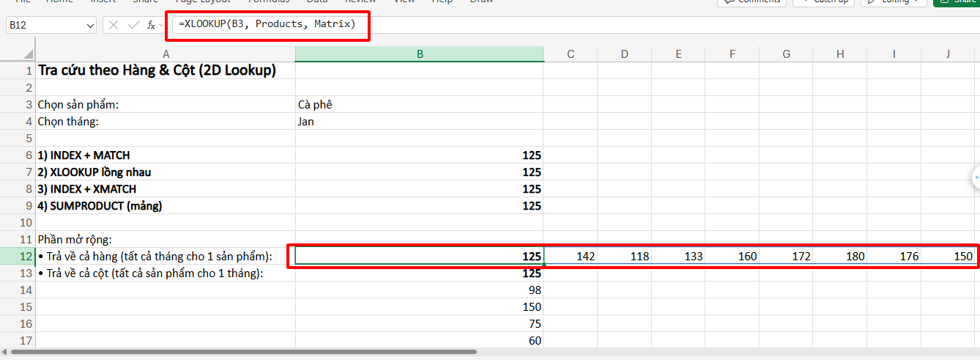This screenshot has width=980, height=360.
Task: Open the Name Box dropdown arrow
Action: point(90,26)
